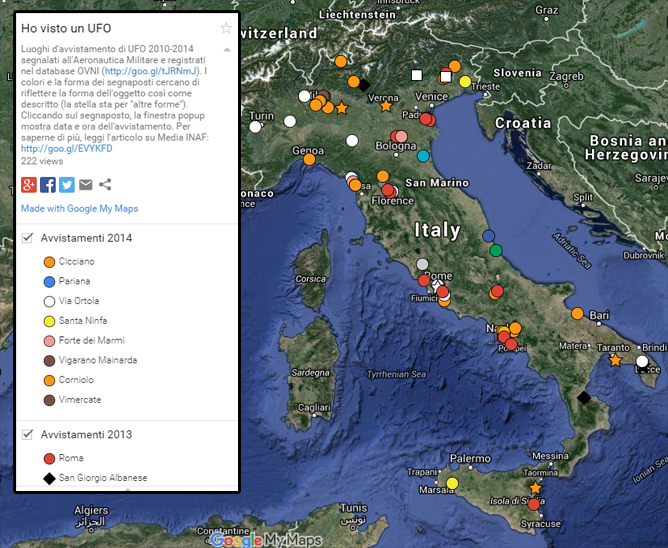Uncheck the Avvistamenti 2014 layer
The width and height of the screenshot is (668, 548).
pos(29,238)
